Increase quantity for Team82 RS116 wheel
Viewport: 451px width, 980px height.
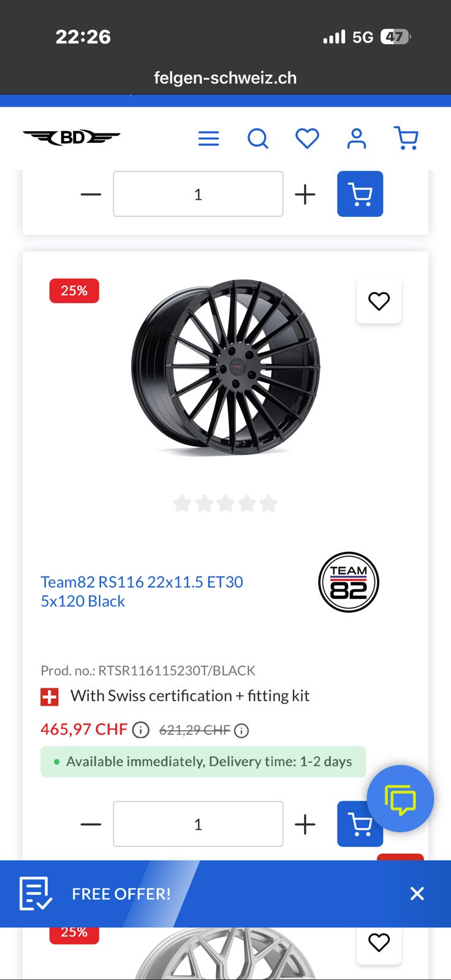pos(305,824)
